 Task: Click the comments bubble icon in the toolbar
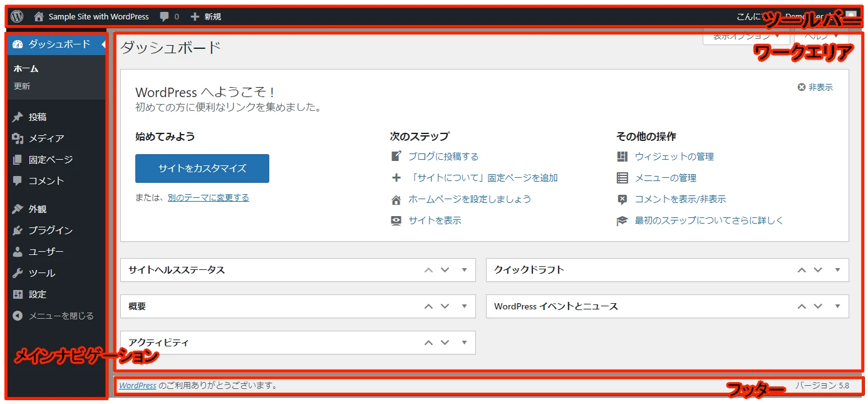point(165,17)
